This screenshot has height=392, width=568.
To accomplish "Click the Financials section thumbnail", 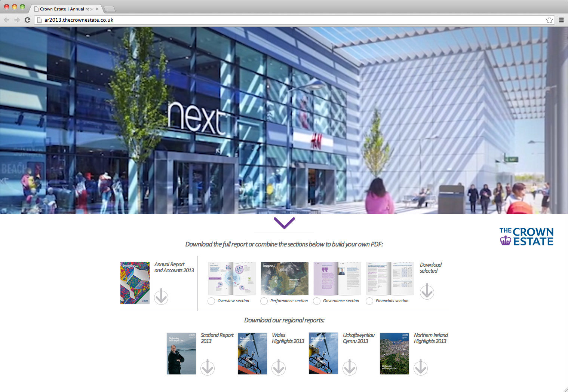I will click(390, 279).
